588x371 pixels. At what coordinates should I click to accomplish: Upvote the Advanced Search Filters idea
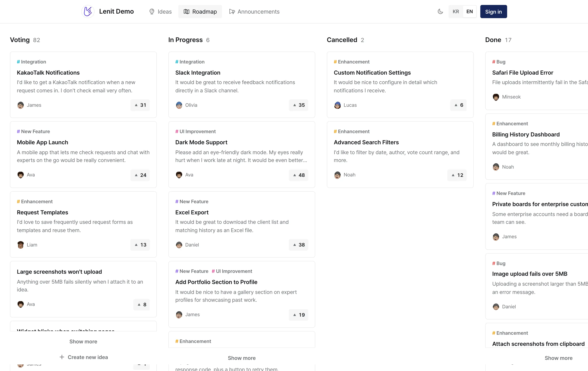(x=457, y=175)
